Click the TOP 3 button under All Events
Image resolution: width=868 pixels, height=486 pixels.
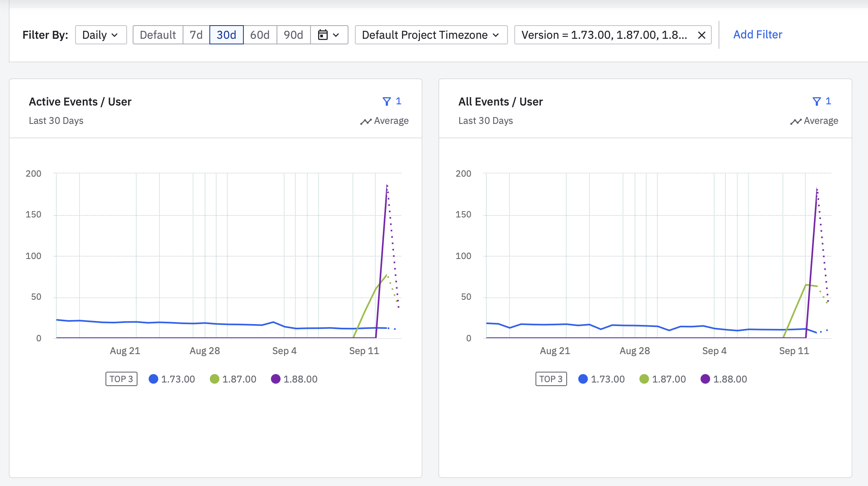pyautogui.click(x=551, y=379)
